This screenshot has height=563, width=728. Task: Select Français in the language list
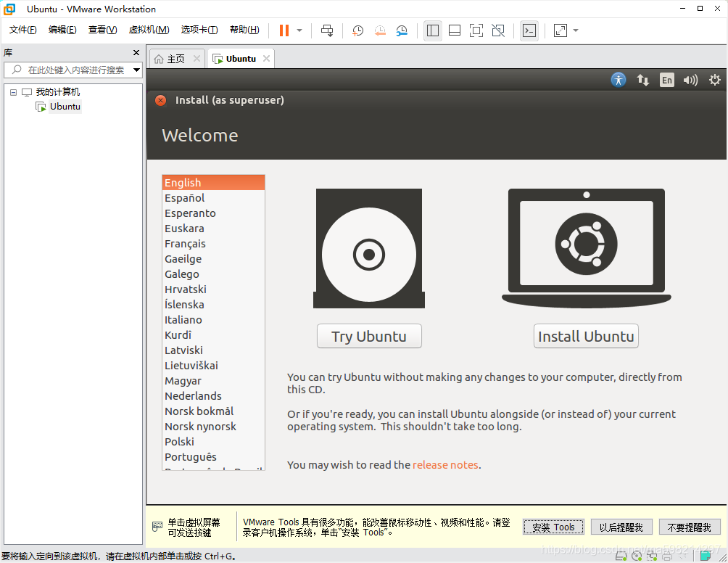(214, 244)
